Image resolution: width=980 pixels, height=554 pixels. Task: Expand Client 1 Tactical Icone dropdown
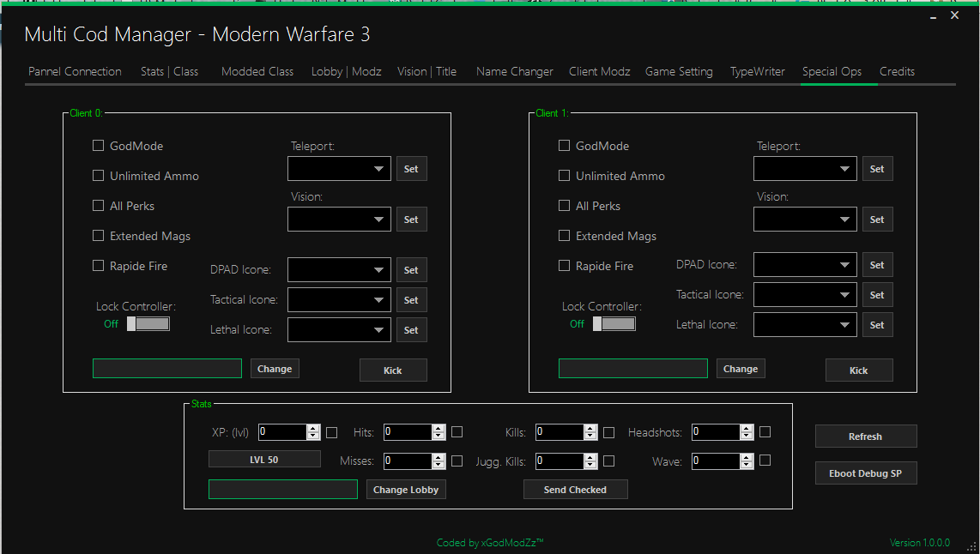tap(805, 295)
